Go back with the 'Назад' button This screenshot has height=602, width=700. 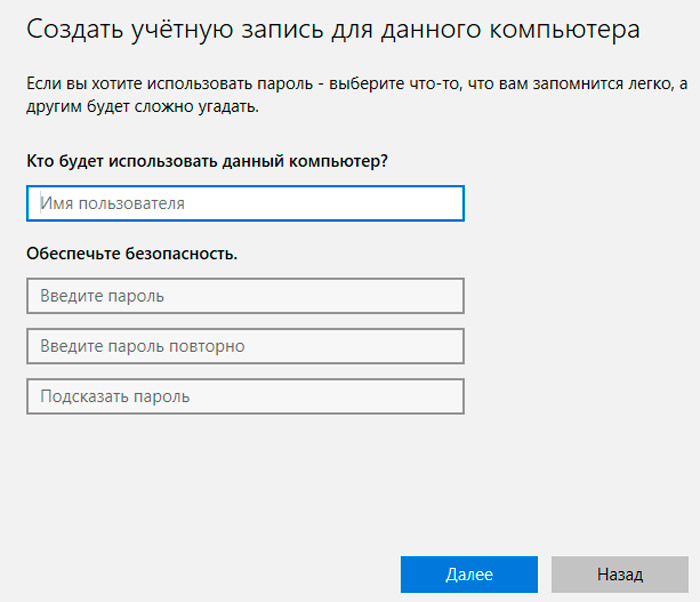(619, 575)
